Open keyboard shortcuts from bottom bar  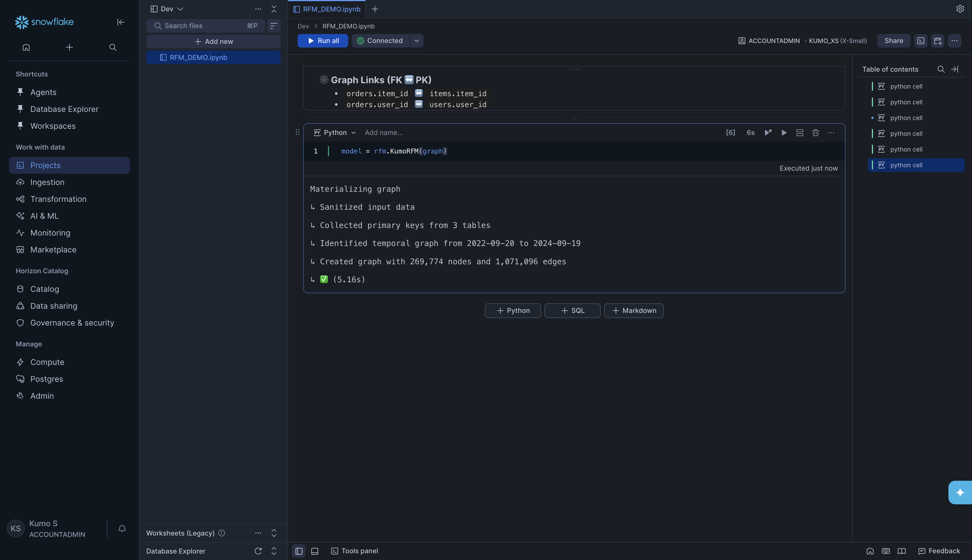[885, 551]
